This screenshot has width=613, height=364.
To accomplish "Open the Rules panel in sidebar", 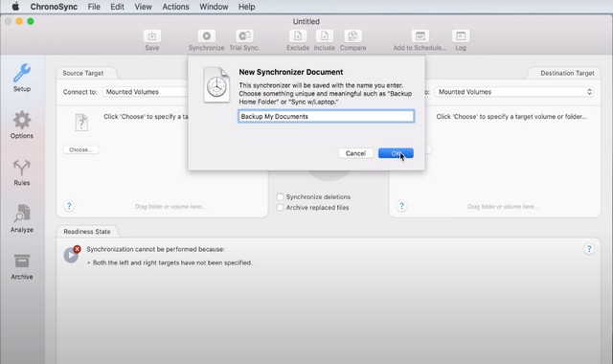I will [x=22, y=172].
